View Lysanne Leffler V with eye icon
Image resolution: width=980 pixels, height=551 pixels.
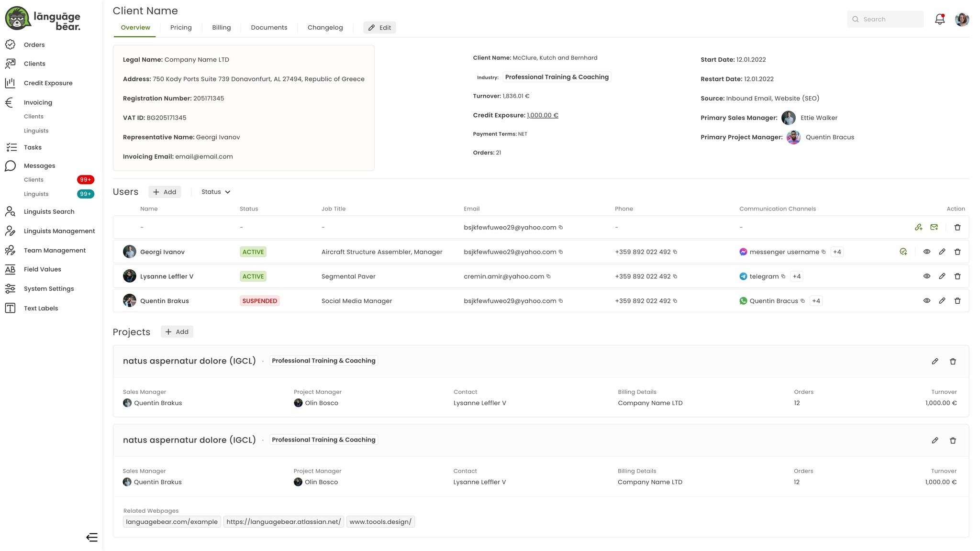926,276
